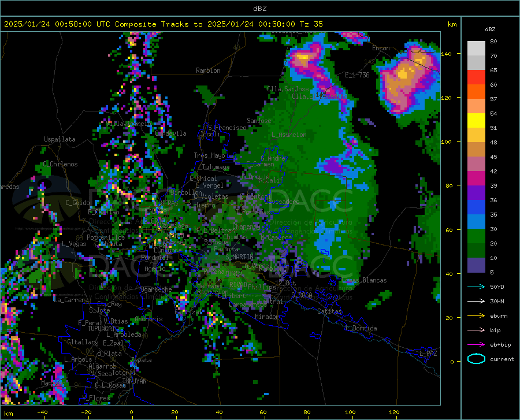The image size is (520, 420).
Task: Click the 'V_Flores' map label
Action: point(96,398)
